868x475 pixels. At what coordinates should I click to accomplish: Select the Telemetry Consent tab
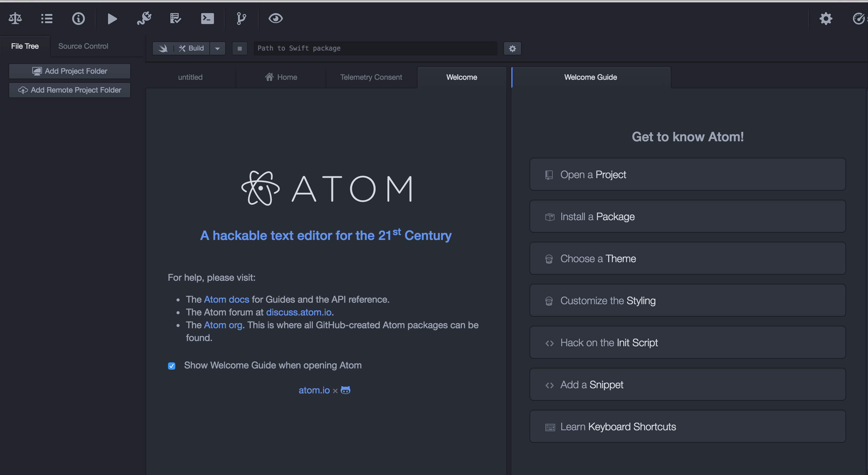(x=371, y=77)
